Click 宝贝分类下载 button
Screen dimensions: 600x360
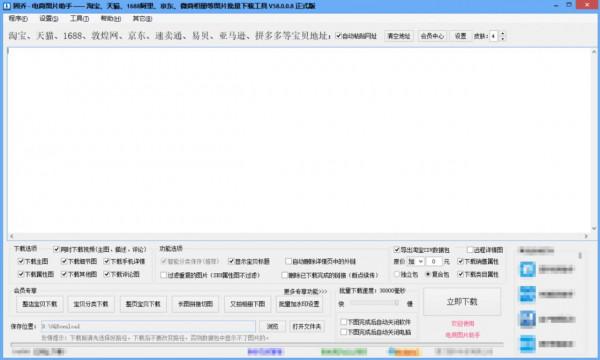coord(91,304)
